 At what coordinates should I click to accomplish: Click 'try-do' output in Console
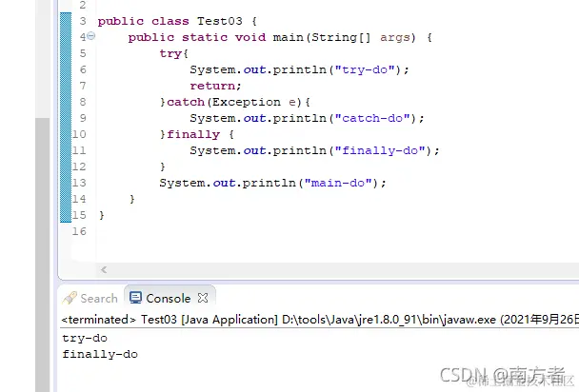point(85,338)
